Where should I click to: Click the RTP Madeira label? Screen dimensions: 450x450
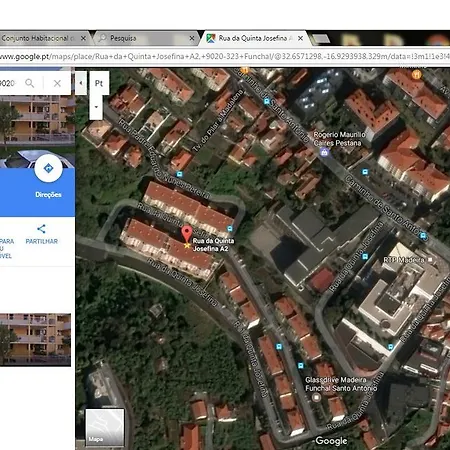[404, 260]
